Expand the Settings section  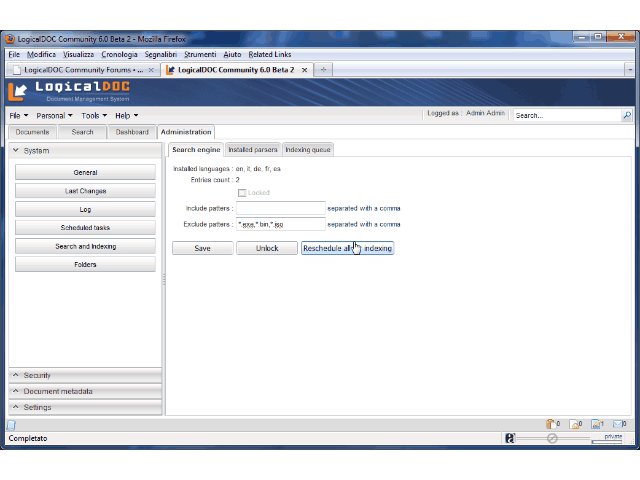pos(85,407)
